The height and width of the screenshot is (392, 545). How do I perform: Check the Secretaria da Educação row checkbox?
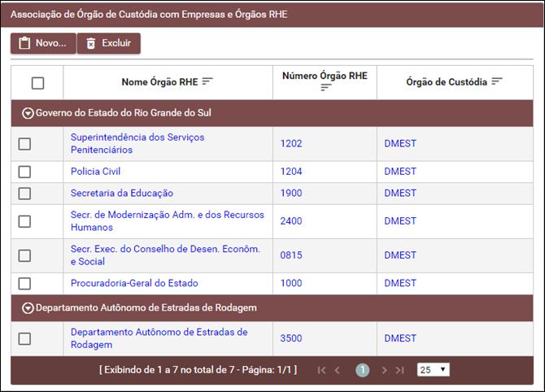pos(24,194)
